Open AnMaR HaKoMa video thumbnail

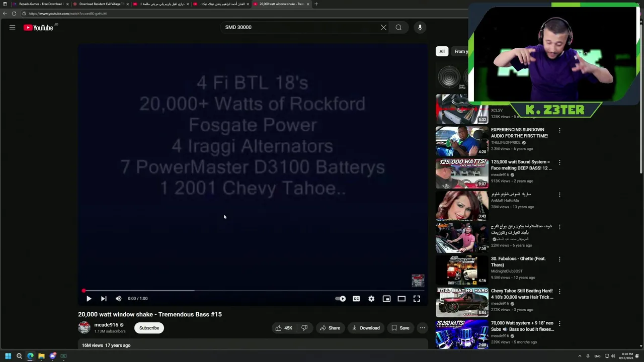pyautogui.click(x=462, y=206)
